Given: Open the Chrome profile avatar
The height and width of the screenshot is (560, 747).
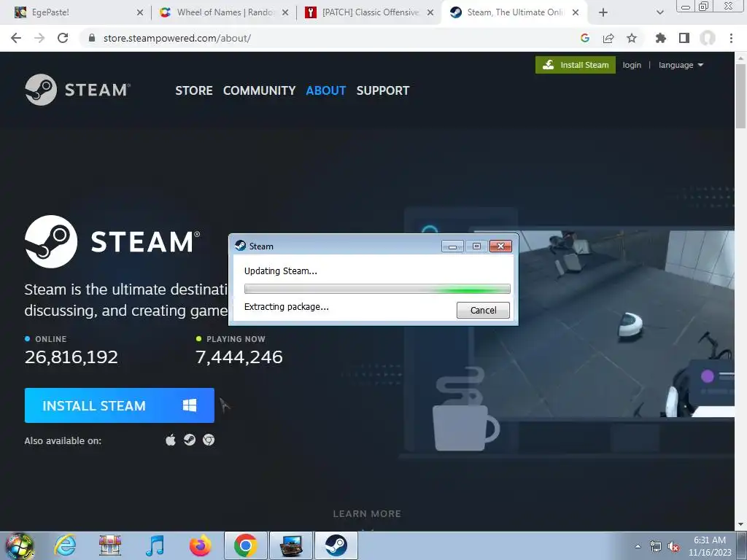Looking at the screenshot, I should (x=708, y=38).
